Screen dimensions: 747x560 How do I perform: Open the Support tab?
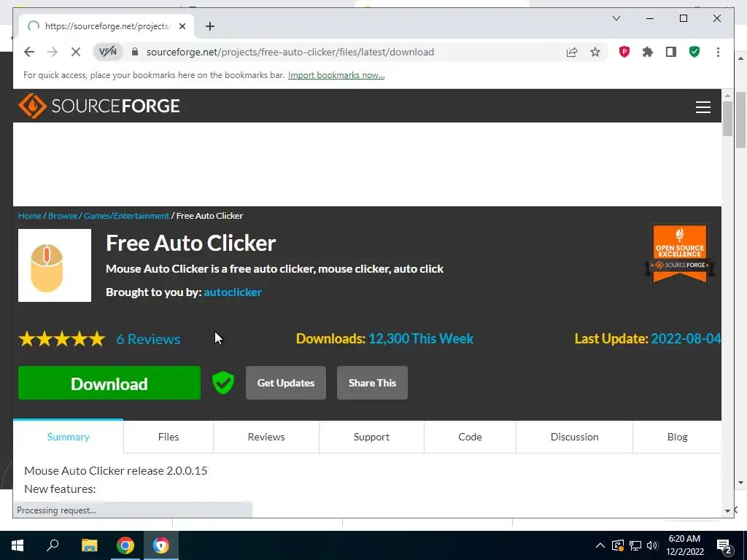371,437
